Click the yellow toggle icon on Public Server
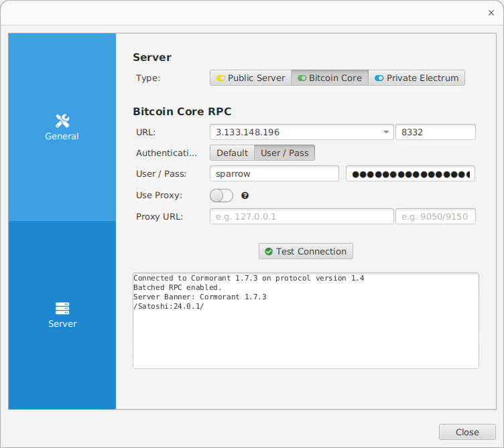504x448 pixels. 220,78
